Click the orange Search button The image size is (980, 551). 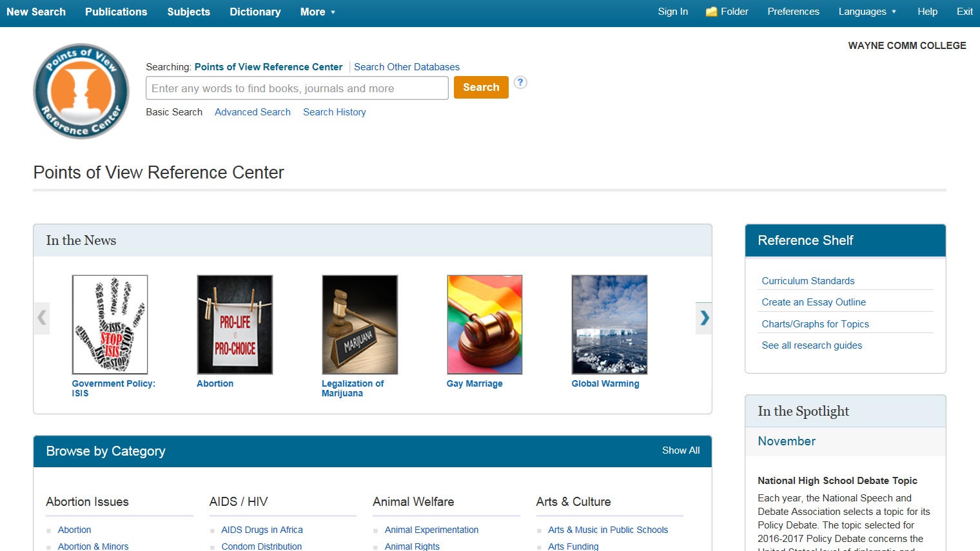click(481, 88)
